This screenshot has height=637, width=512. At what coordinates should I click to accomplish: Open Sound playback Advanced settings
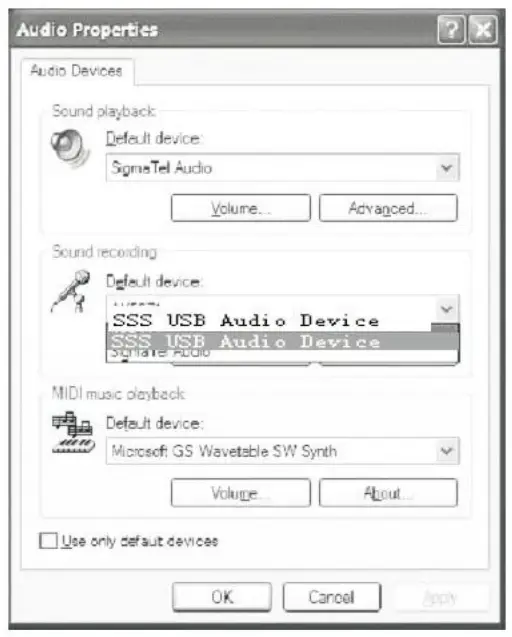388,208
